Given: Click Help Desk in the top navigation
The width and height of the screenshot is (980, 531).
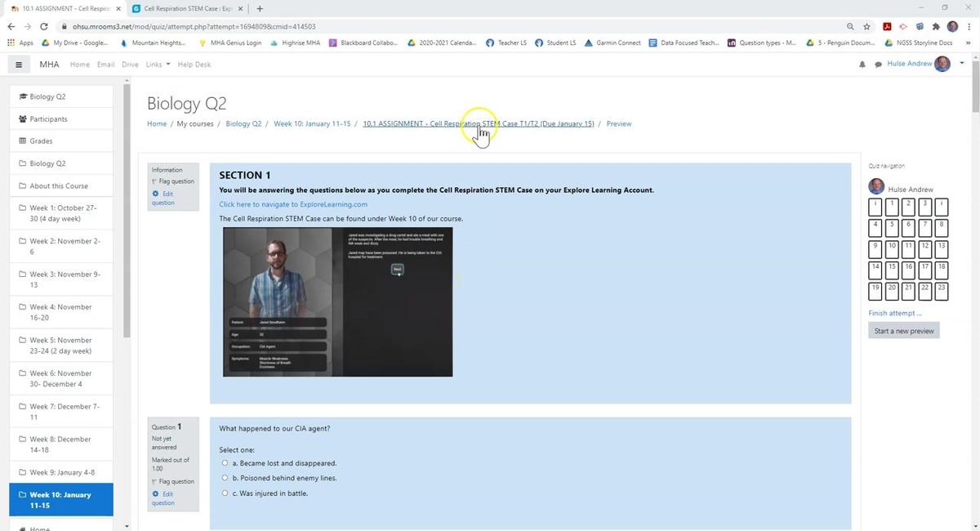Looking at the screenshot, I should [194, 65].
